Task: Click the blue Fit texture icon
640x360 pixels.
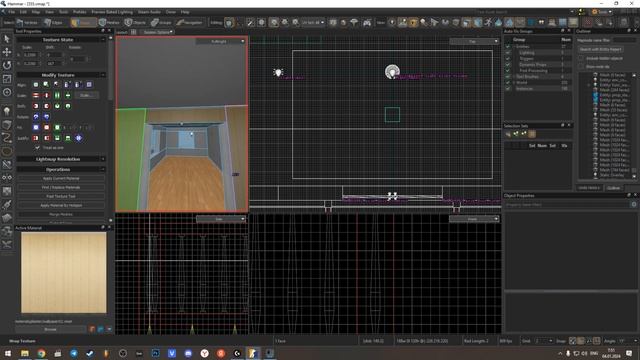Action: tap(36, 127)
